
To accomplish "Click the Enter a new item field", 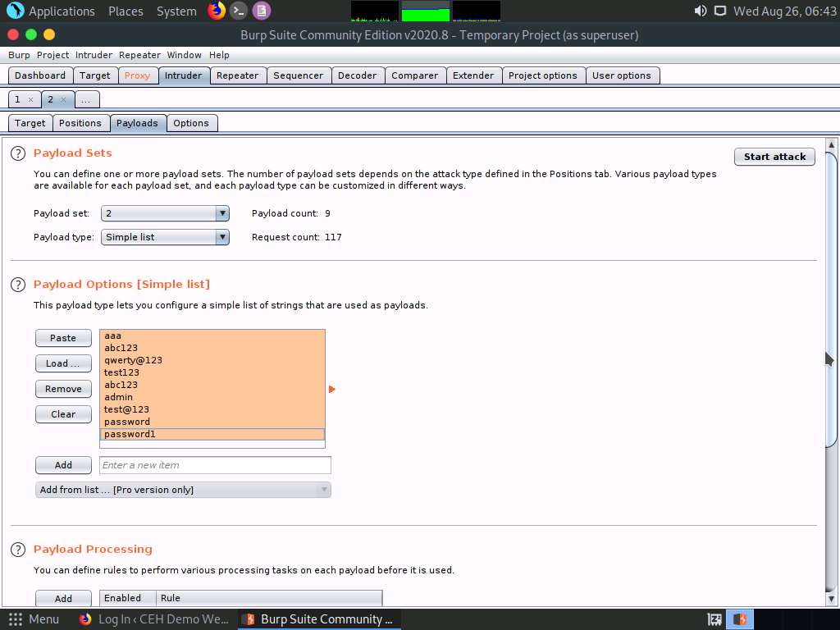I will (x=215, y=464).
